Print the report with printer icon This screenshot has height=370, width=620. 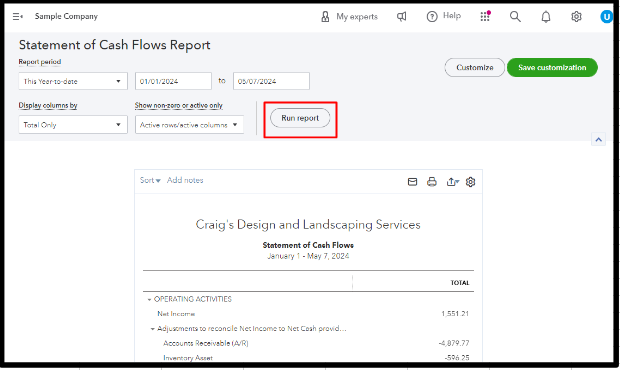tap(432, 182)
